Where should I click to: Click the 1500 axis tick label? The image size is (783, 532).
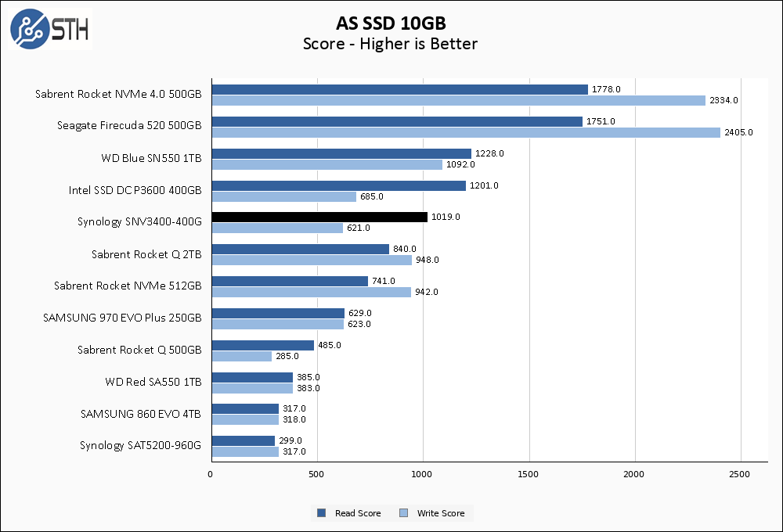[x=528, y=474]
